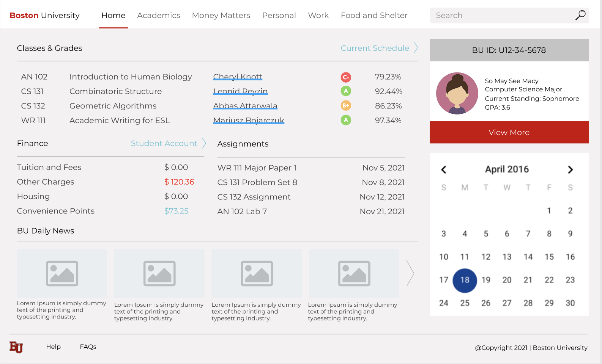Click the B+ grade badge for CS 132

click(x=345, y=106)
